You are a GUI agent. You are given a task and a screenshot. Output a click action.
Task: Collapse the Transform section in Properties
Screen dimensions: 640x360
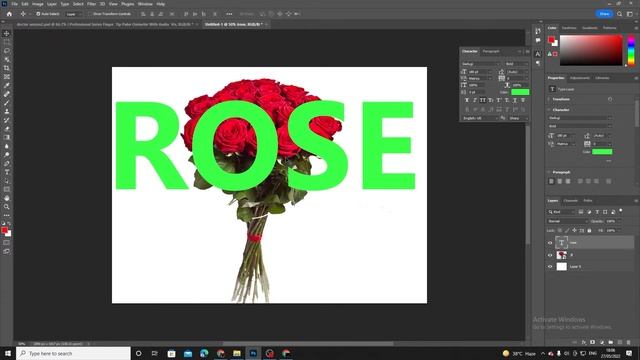(x=549, y=99)
